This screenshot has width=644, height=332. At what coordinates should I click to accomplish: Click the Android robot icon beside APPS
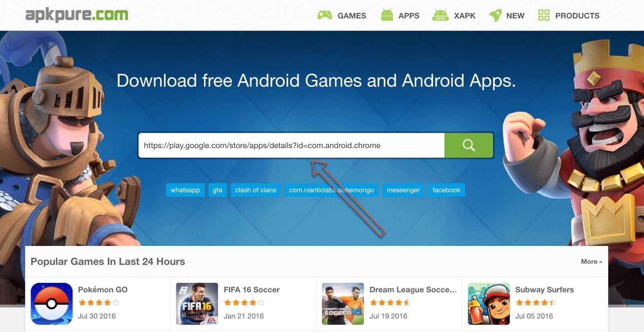(387, 15)
